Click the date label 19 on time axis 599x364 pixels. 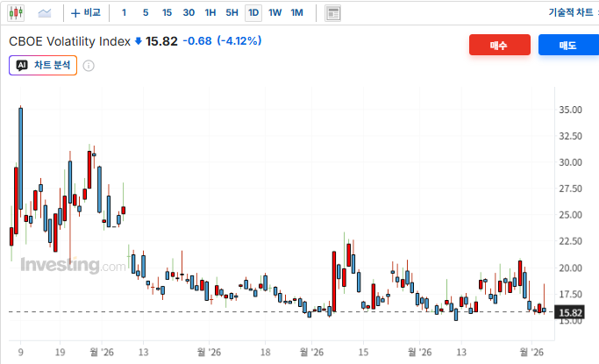pyautogui.click(x=60, y=352)
